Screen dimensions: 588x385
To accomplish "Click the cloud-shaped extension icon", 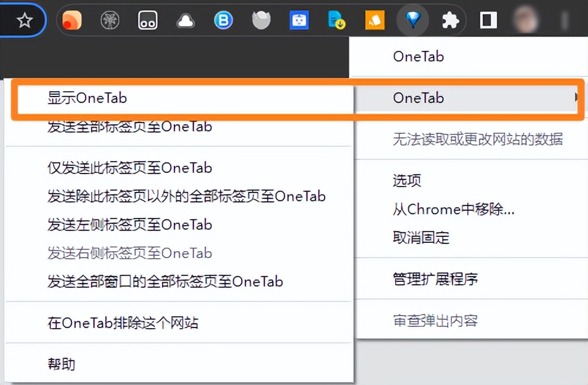I will point(186,21).
